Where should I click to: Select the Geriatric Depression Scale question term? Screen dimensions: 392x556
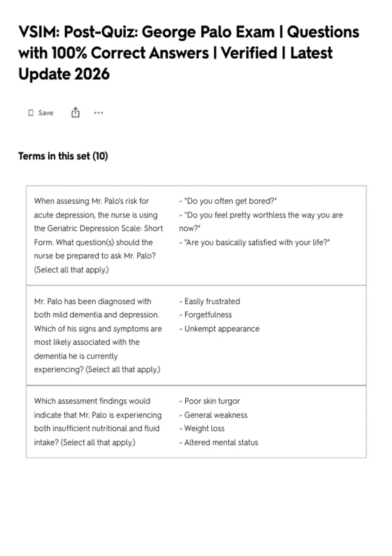[98, 235]
